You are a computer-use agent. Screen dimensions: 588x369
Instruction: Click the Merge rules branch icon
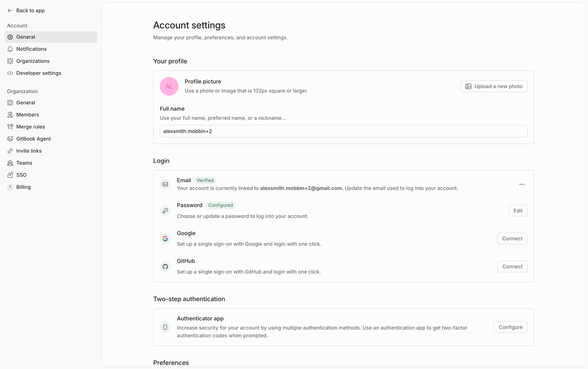click(x=10, y=127)
